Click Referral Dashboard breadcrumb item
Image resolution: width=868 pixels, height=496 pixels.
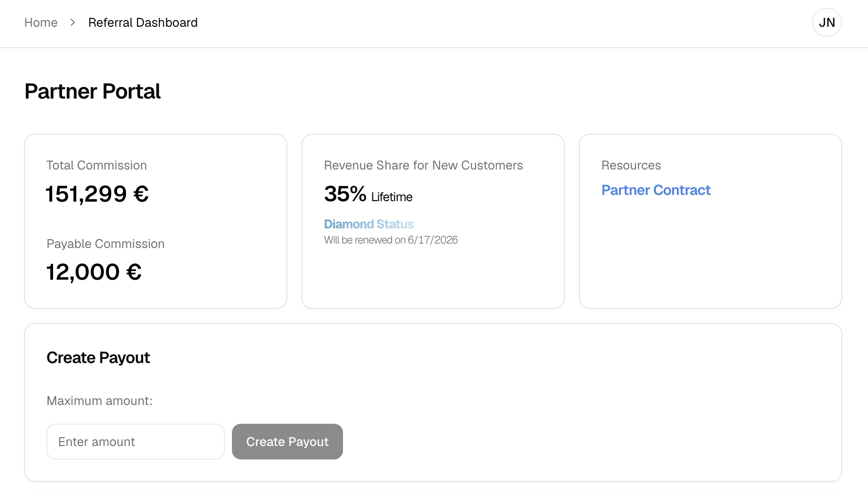tap(143, 22)
